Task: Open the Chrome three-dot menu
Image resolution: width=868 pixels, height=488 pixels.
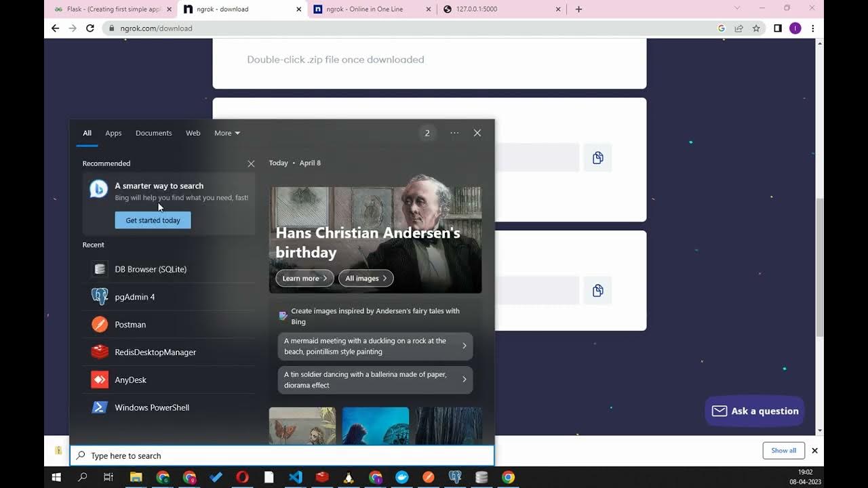Action: [812, 28]
